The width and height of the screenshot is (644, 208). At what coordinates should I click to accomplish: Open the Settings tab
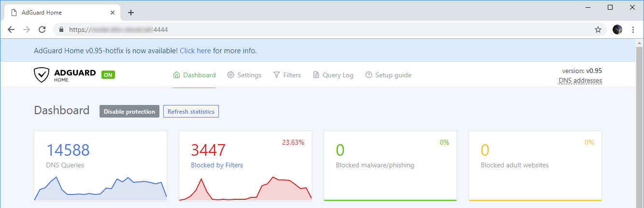click(244, 75)
